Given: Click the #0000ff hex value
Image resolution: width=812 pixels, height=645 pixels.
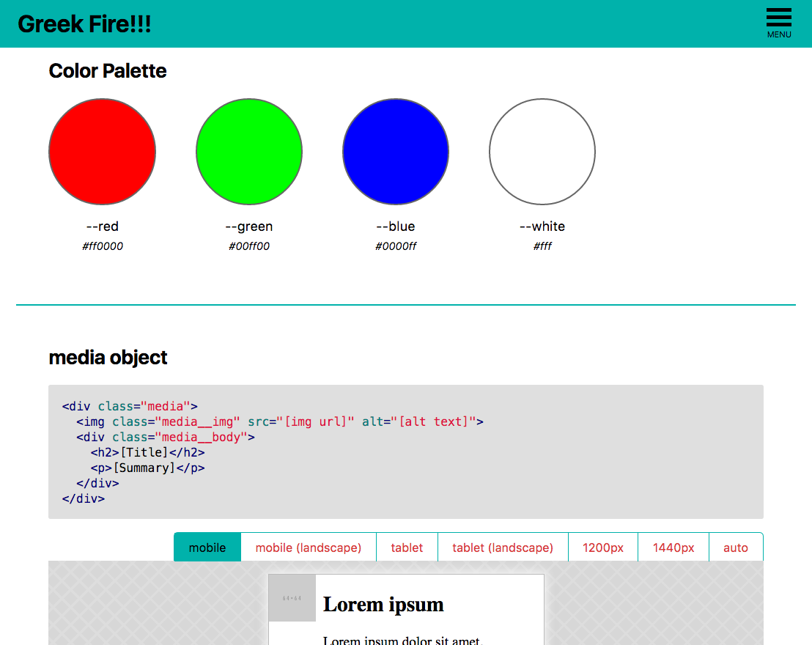Looking at the screenshot, I should coord(396,246).
